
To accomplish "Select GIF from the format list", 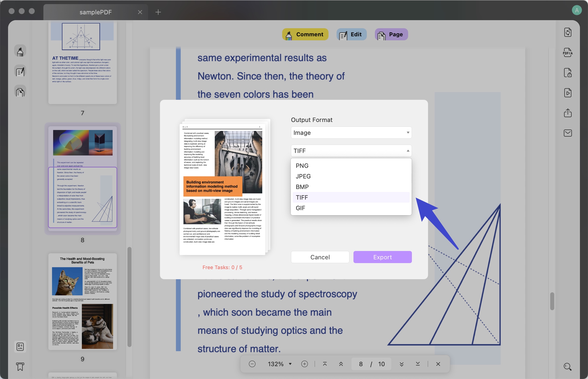I will (x=301, y=208).
